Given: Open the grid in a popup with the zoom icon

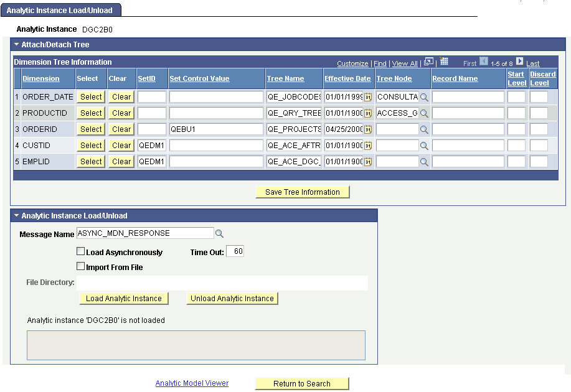Looking at the screenshot, I should click(x=428, y=62).
